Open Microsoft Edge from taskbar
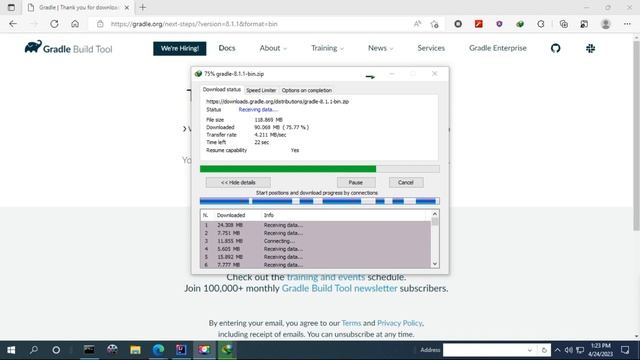The image size is (640, 360). pos(158,350)
